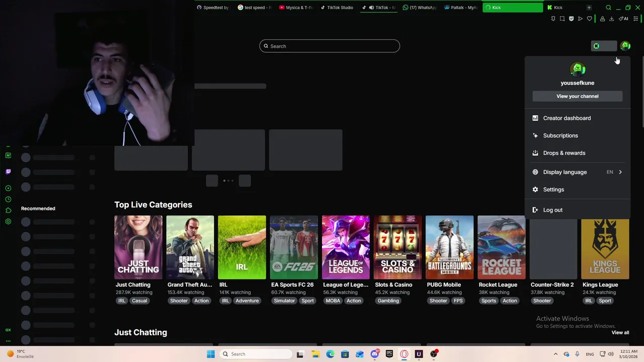
Task: Open Extensions cube icon in sidebar
Action: click(8, 211)
